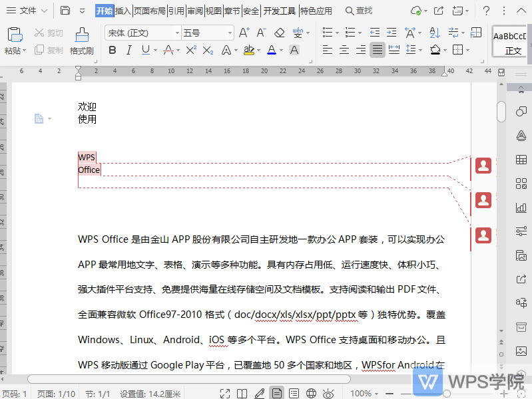Click the 剪切 cut button
Viewport: 532px width, 399px height.
click(x=49, y=33)
